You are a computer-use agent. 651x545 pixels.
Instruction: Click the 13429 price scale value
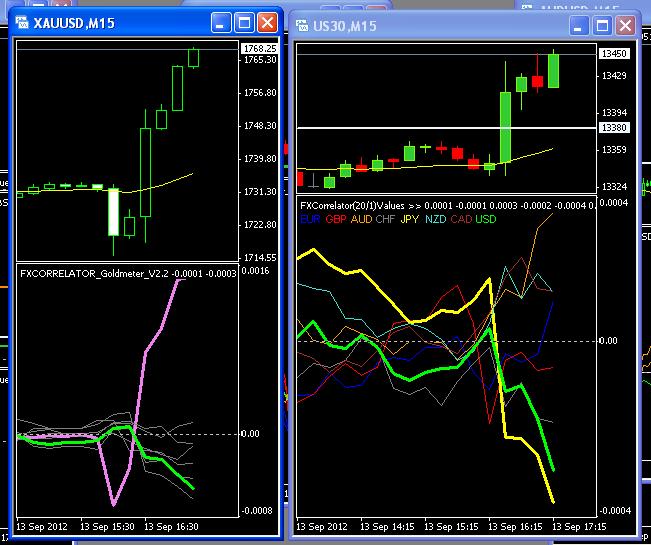(x=614, y=76)
